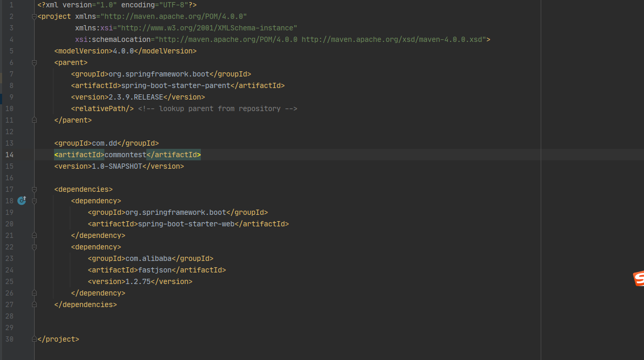Collapse the dependencies block fold on line 17
The image size is (644, 360).
[35, 189]
